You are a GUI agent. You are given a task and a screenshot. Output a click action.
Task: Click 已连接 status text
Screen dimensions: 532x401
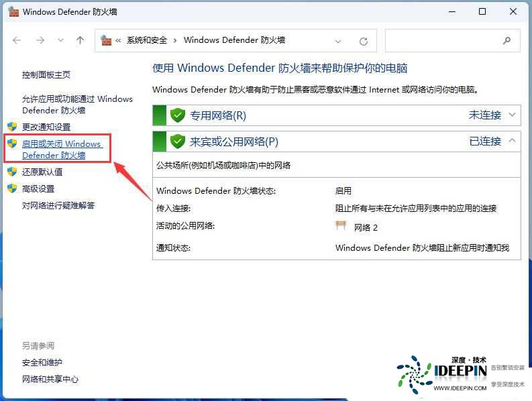click(x=485, y=141)
